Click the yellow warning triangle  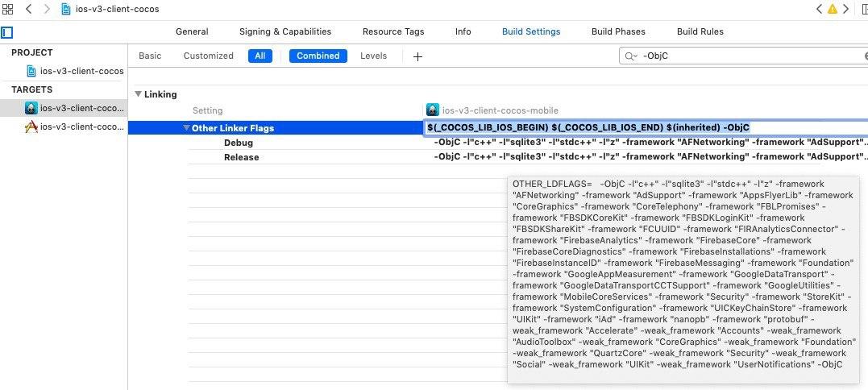[832, 9]
